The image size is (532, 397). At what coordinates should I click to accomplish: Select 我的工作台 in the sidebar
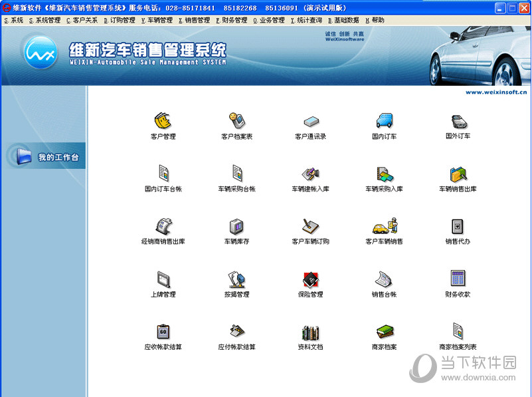point(45,156)
